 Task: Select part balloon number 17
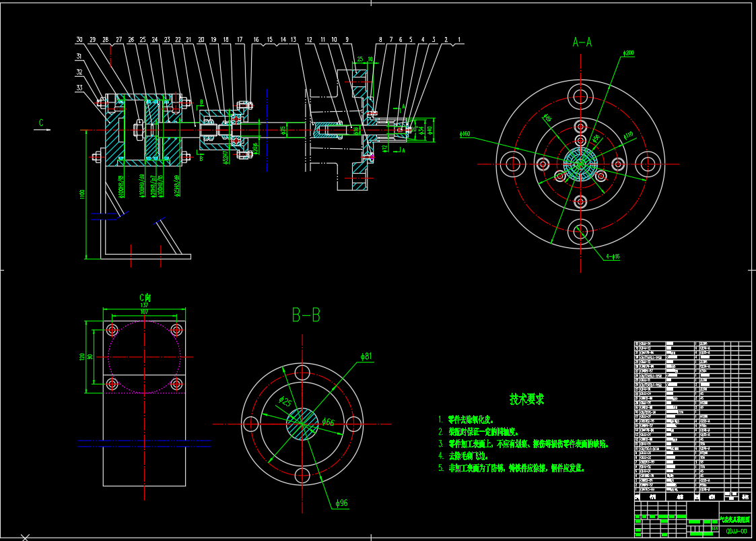tap(239, 40)
